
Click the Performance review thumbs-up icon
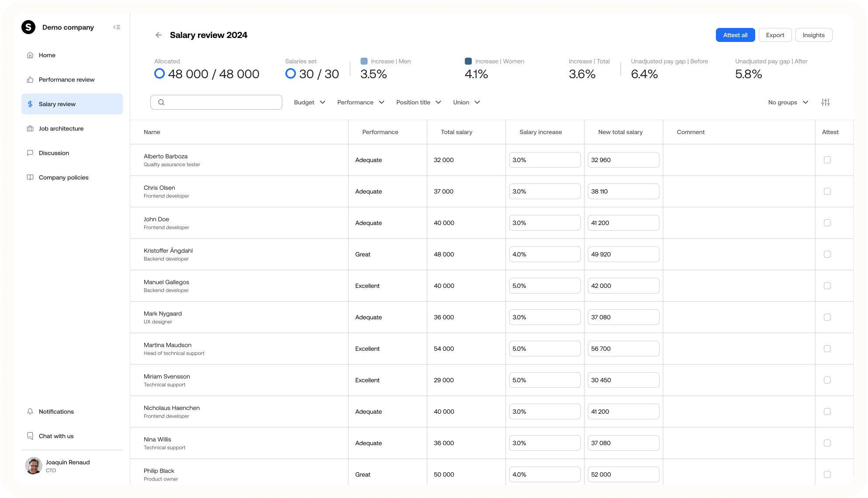[x=30, y=80]
